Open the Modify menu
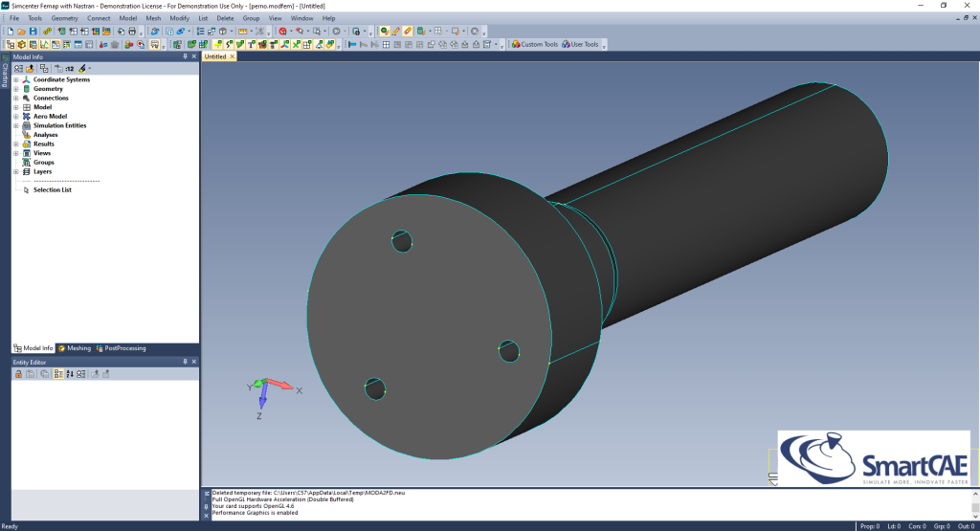The width and height of the screenshot is (980, 531). click(179, 18)
